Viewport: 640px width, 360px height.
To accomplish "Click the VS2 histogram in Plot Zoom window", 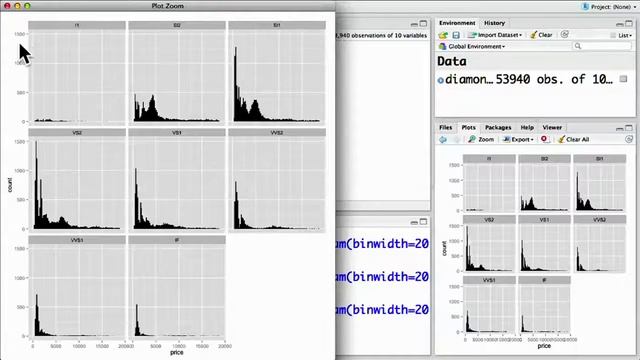I will point(77,184).
